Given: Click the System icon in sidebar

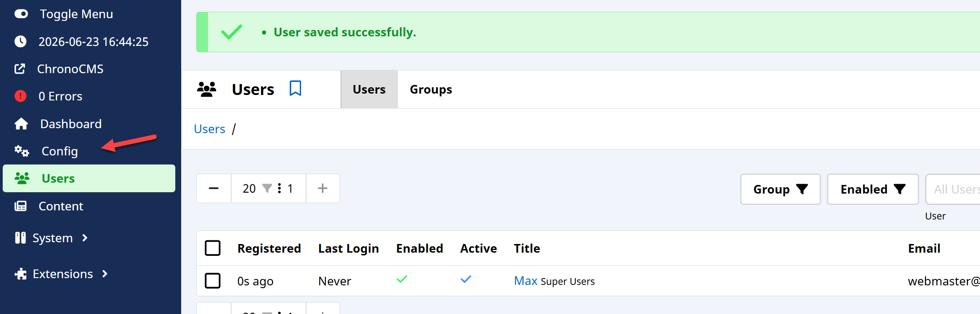Looking at the screenshot, I should tap(20, 238).
